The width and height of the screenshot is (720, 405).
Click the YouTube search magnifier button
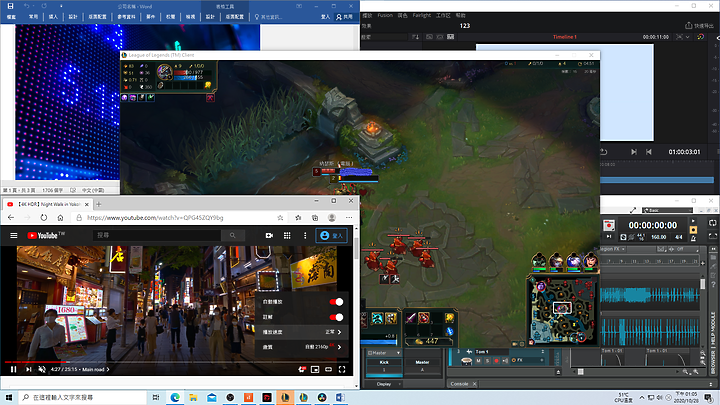pos(233,236)
